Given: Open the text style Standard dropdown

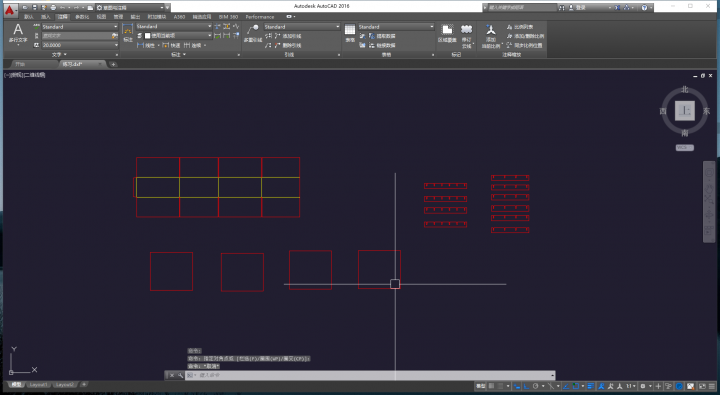Looking at the screenshot, I should click(80, 27).
